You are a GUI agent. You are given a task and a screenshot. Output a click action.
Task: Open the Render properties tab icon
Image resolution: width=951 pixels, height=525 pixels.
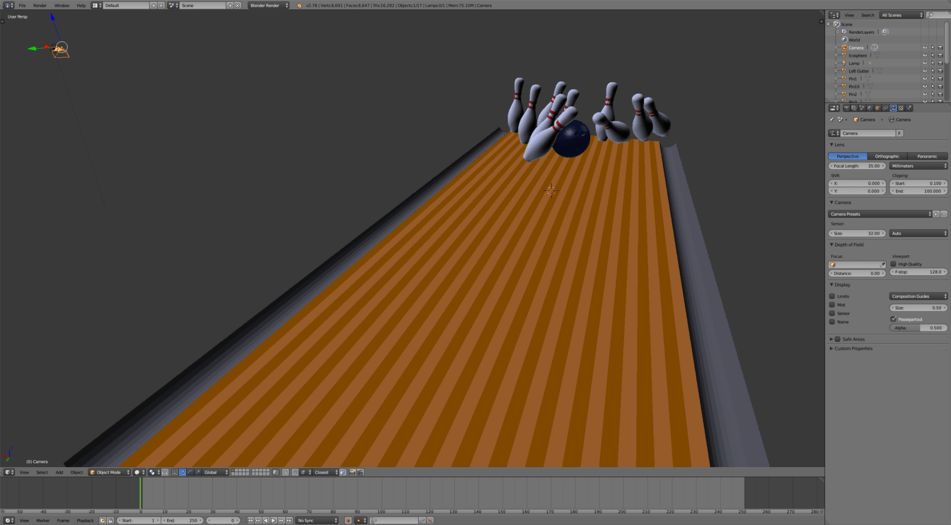point(846,108)
